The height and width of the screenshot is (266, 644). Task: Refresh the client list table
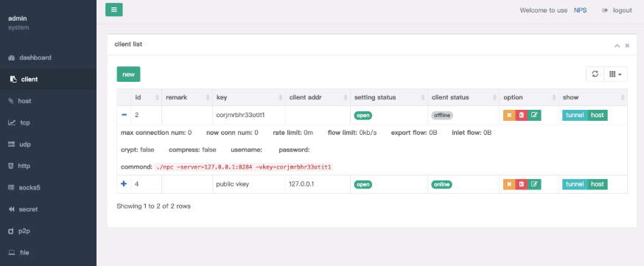pos(595,74)
